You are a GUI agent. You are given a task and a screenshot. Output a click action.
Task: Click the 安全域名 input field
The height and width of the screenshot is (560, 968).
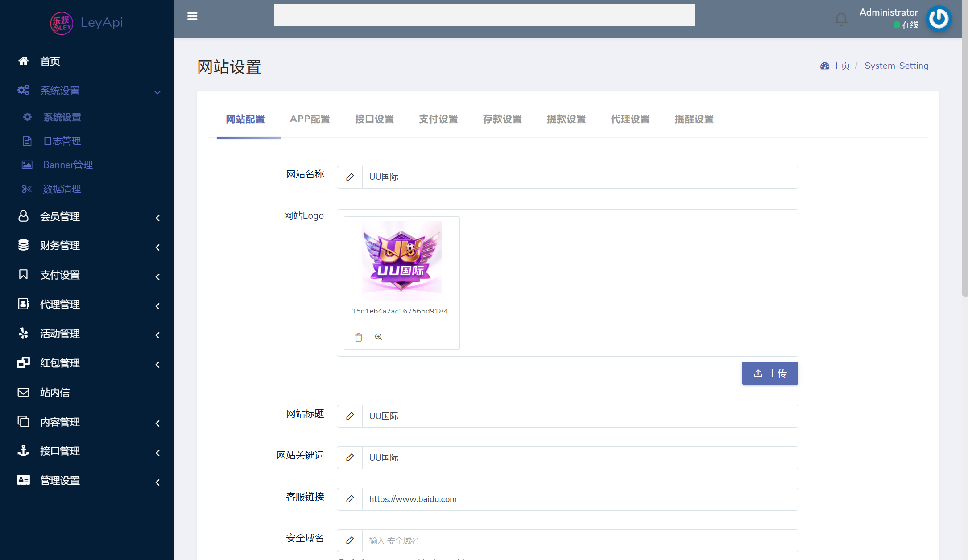tap(535, 540)
